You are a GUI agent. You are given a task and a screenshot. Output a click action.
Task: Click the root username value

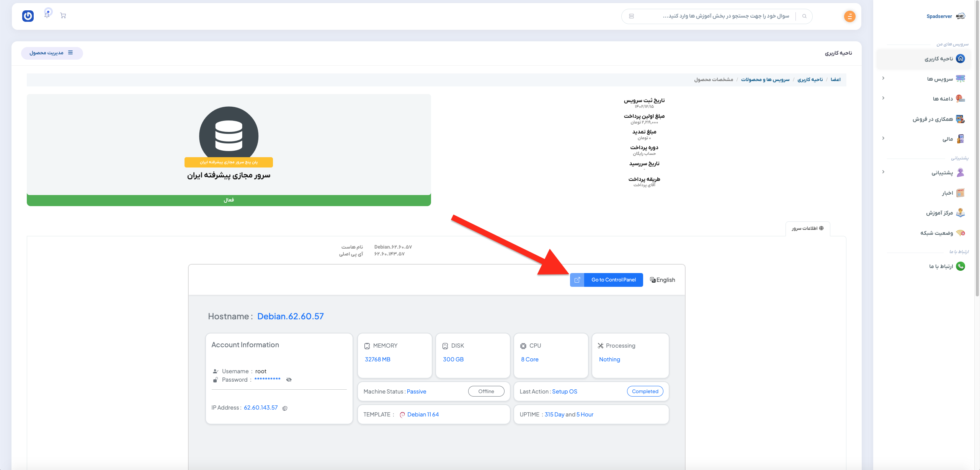tap(261, 371)
